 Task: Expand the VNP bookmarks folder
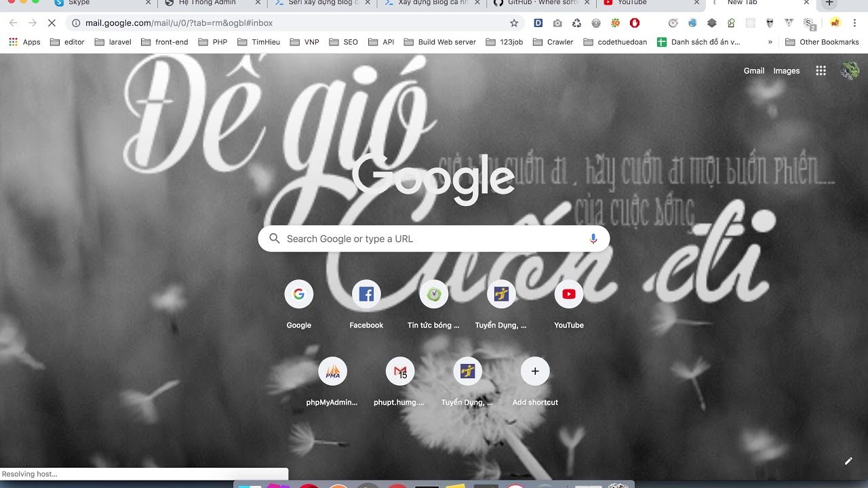304,42
